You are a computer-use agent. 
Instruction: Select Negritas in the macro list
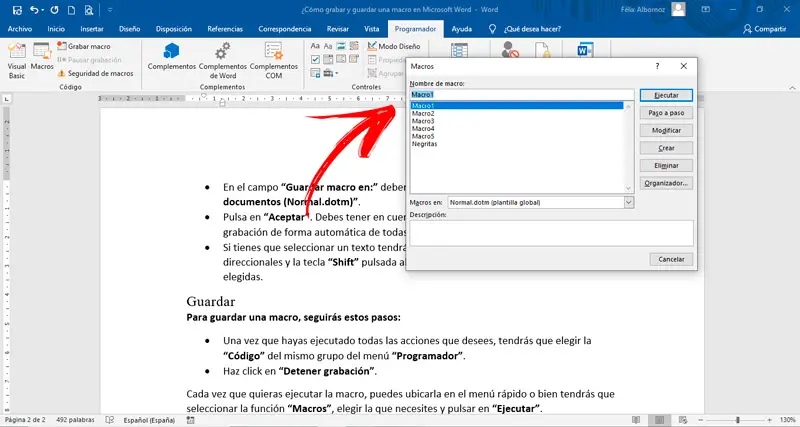click(516, 144)
